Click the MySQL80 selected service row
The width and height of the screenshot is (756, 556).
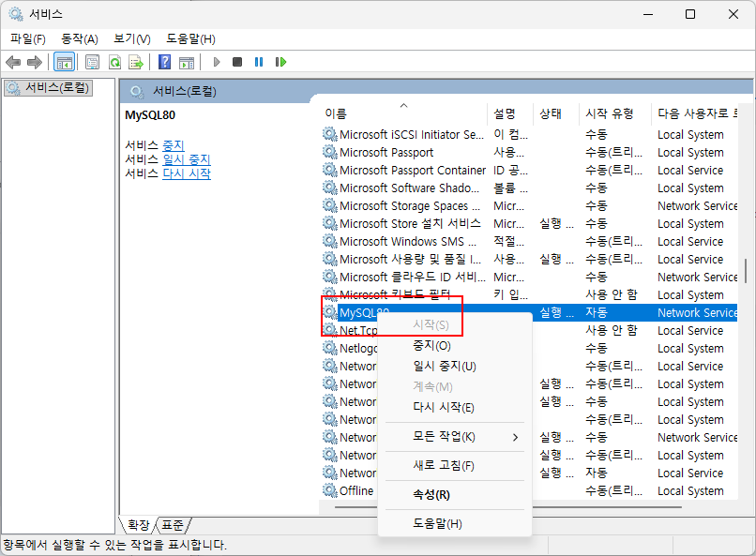[530, 312]
